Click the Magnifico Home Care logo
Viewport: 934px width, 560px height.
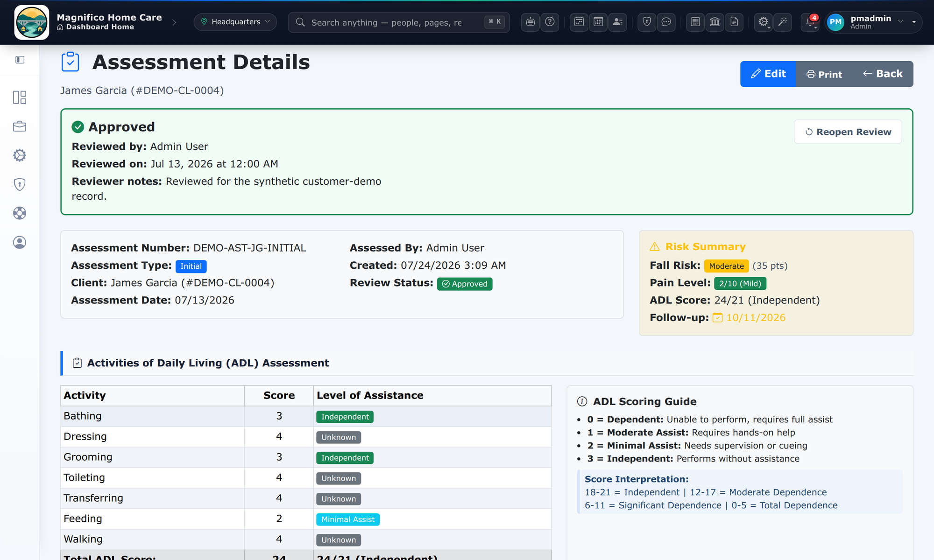point(32,22)
